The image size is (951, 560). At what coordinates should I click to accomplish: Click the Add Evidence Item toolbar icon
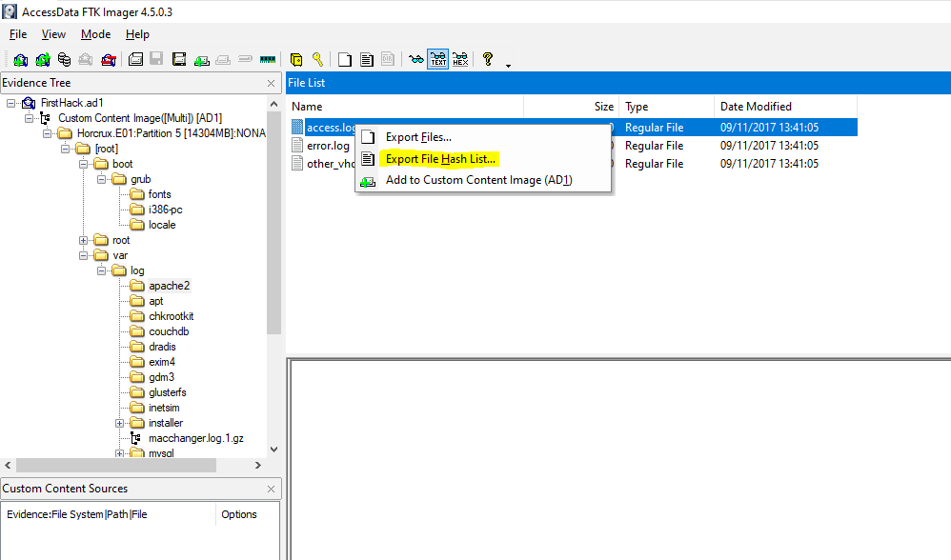[20, 59]
